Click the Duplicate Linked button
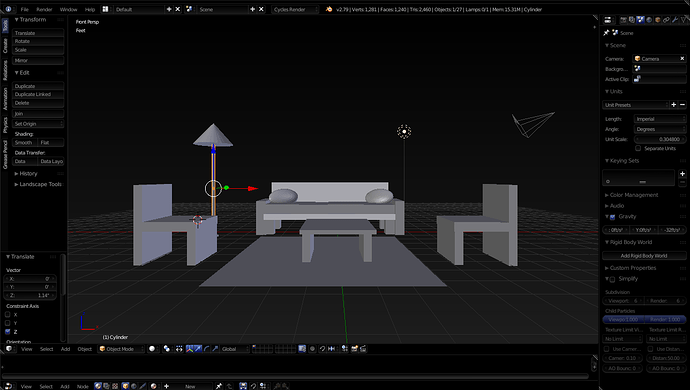 pyautogui.click(x=38, y=94)
